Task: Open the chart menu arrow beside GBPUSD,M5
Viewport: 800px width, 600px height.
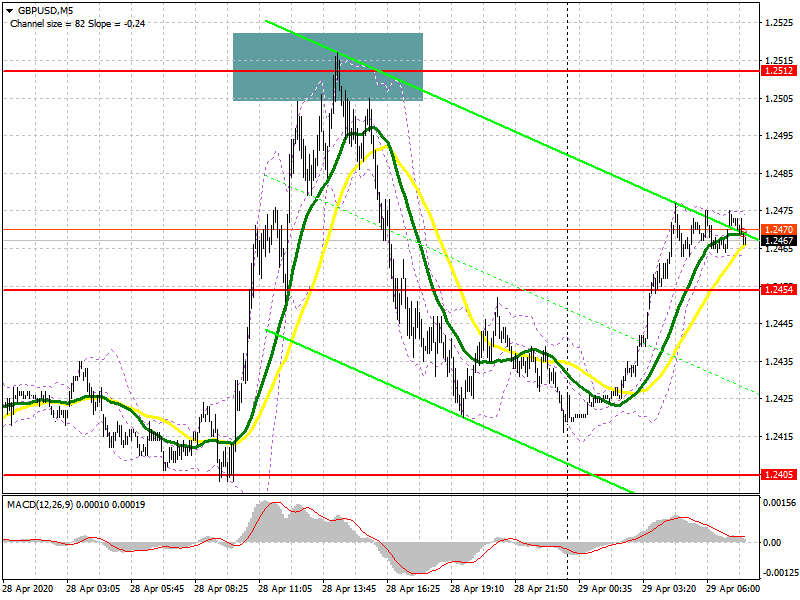Action: (x=9, y=10)
